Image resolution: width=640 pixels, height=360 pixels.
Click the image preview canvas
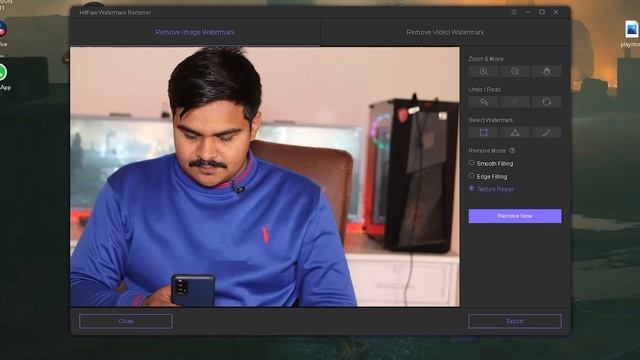265,177
